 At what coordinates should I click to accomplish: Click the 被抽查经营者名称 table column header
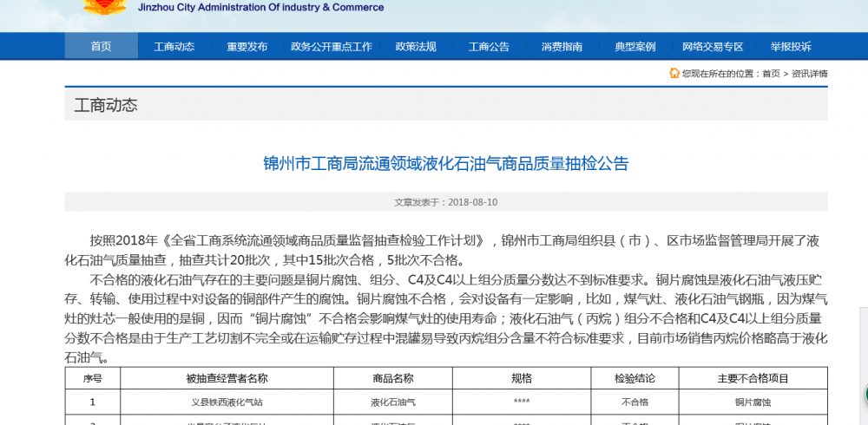(227, 379)
